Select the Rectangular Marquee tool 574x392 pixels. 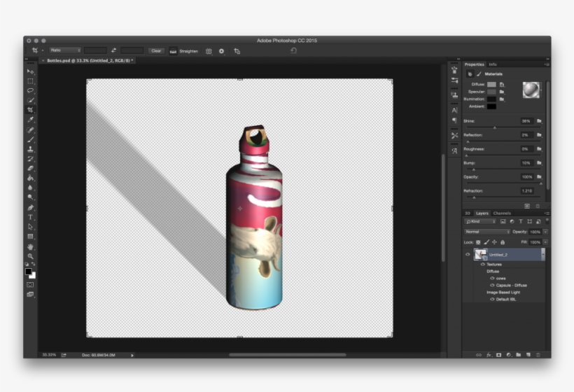(30, 81)
